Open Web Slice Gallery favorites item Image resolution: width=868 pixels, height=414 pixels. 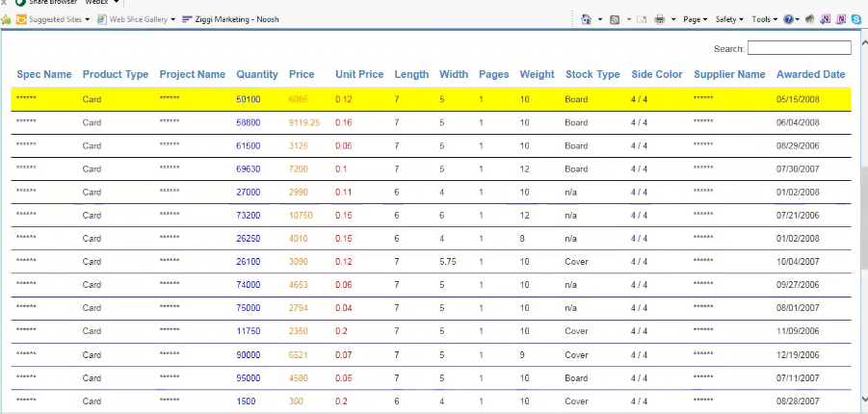click(x=137, y=18)
